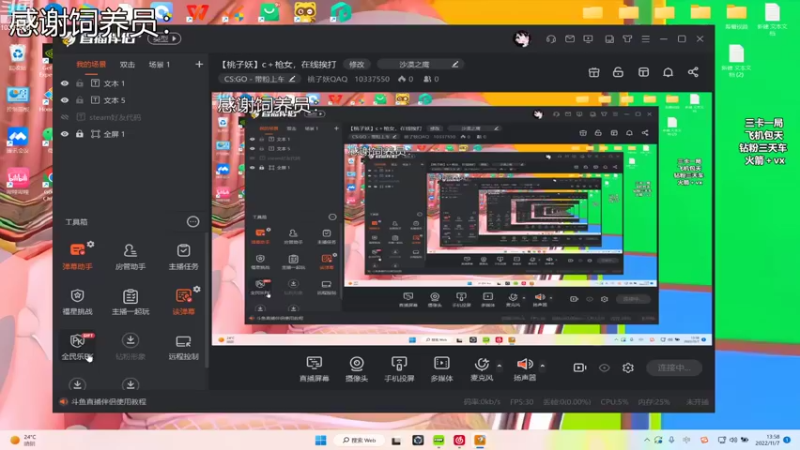Switch to the 场景 1 tab

tap(159, 64)
